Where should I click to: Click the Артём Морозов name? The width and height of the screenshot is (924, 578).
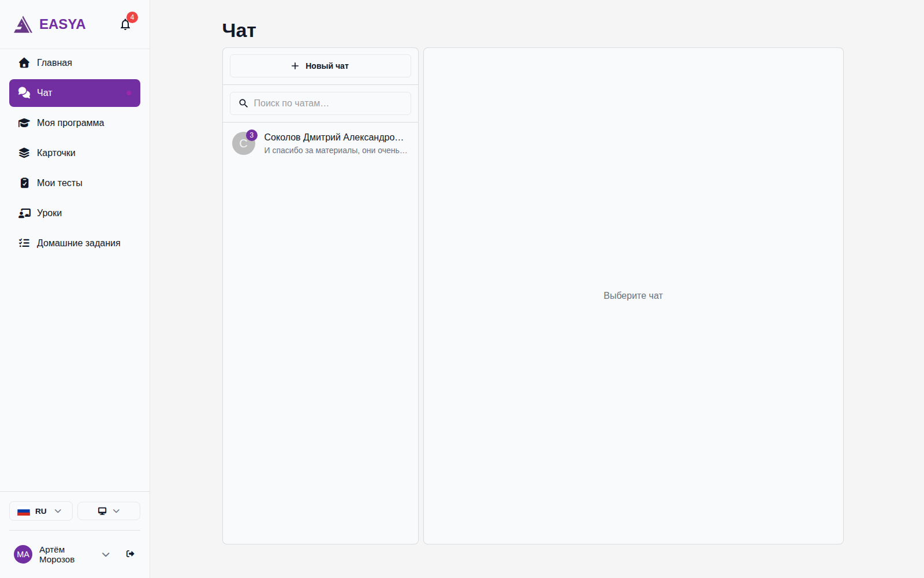[x=57, y=554]
